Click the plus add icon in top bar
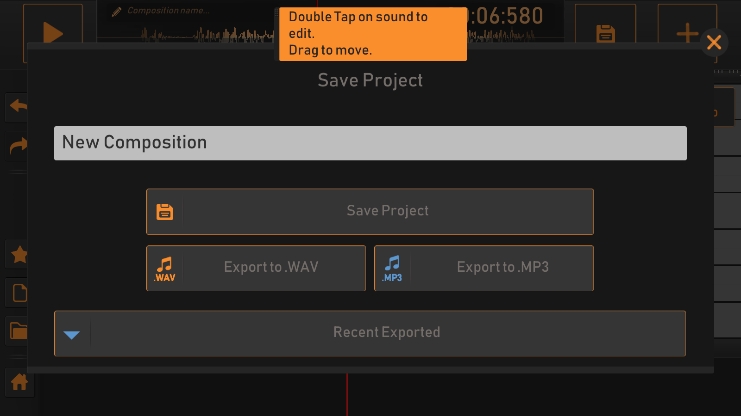This screenshot has width=741, height=416. click(688, 33)
